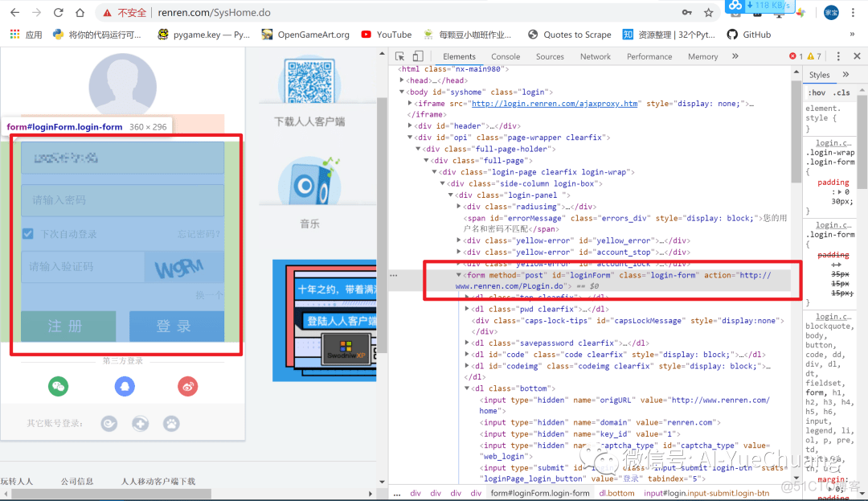Bookmark this page with the star icon
The image size is (868, 501).
709,13
